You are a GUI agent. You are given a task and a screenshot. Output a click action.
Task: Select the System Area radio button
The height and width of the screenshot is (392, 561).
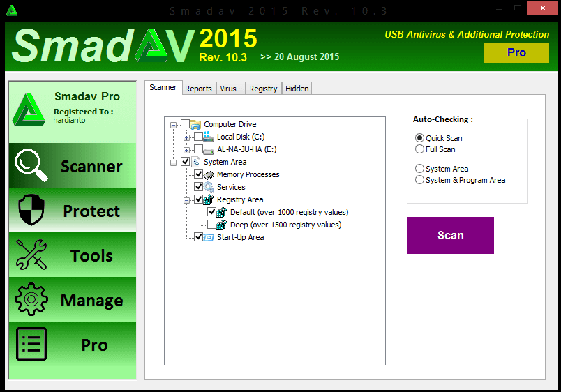[x=419, y=169]
